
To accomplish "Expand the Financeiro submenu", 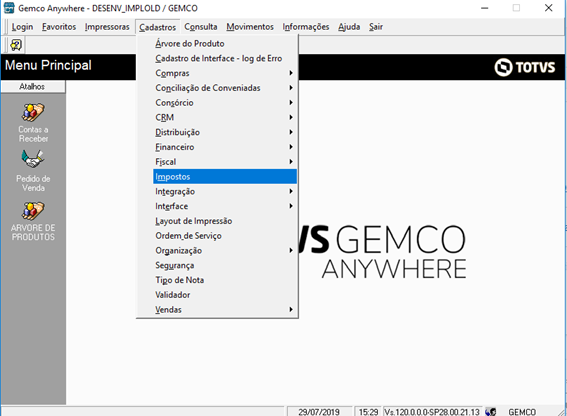I will (225, 147).
